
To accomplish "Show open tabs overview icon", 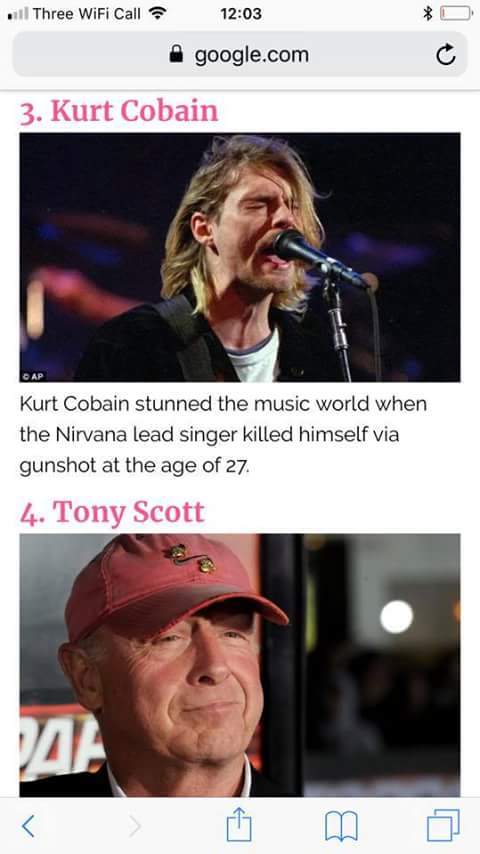I will tap(443, 825).
